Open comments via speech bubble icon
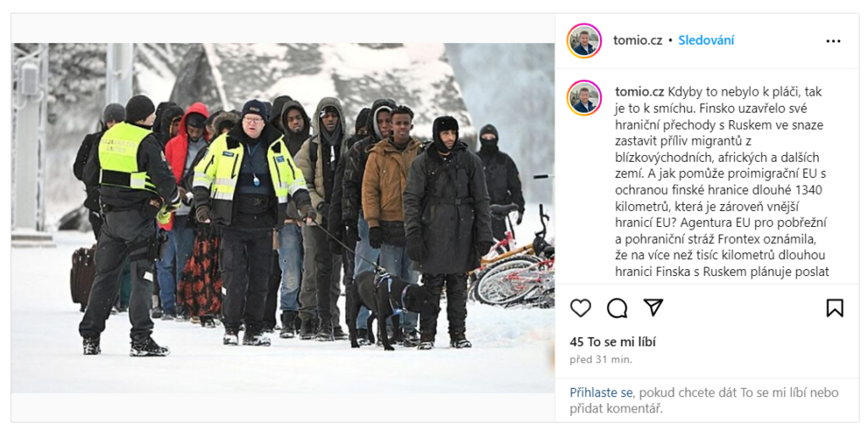This screenshot has height=431, width=868. [617, 308]
